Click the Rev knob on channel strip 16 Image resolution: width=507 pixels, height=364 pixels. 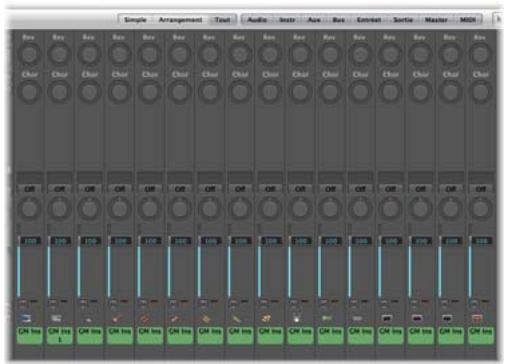[x=480, y=54]
